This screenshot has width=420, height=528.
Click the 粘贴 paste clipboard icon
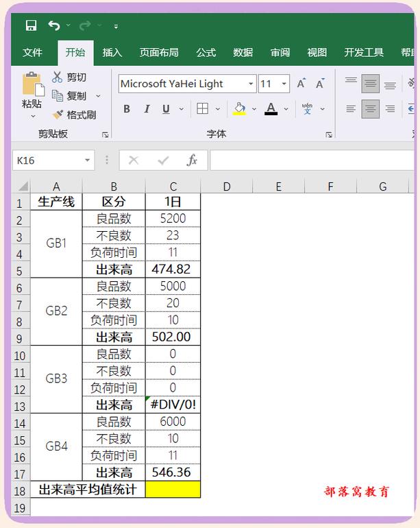[33, 84]
